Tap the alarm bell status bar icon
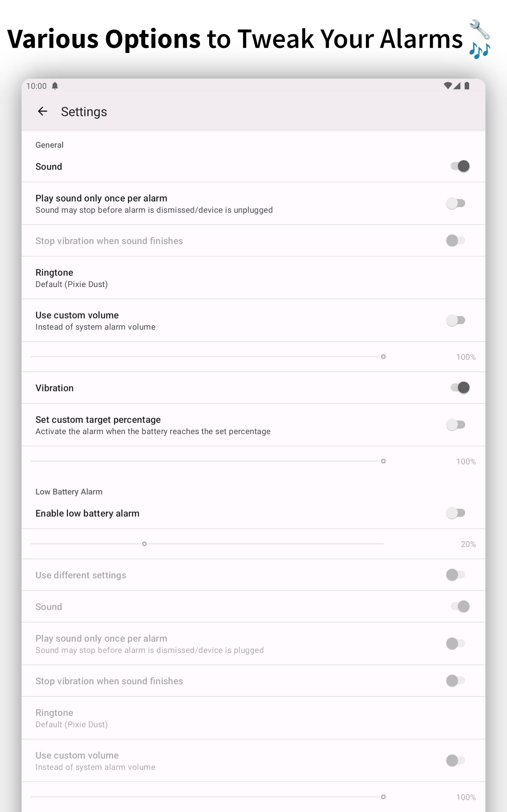The height and width of the screenshot is (812, 507). point(55,86)
